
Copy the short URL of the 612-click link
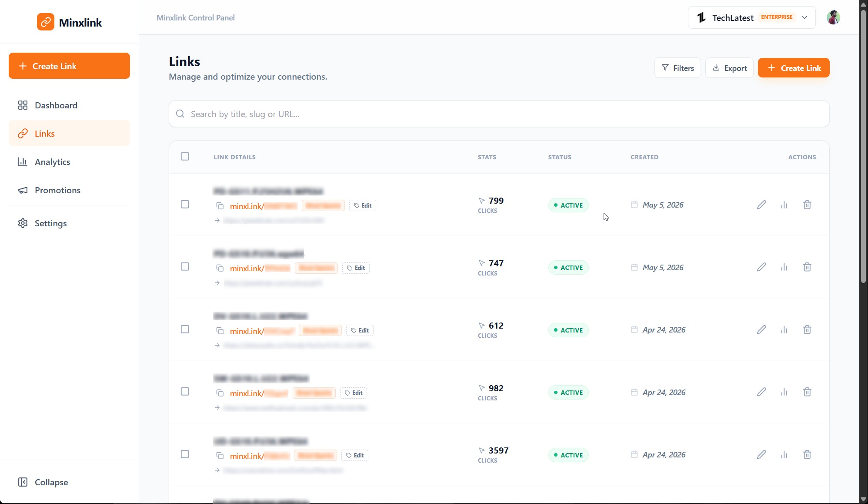coord(220,331)
